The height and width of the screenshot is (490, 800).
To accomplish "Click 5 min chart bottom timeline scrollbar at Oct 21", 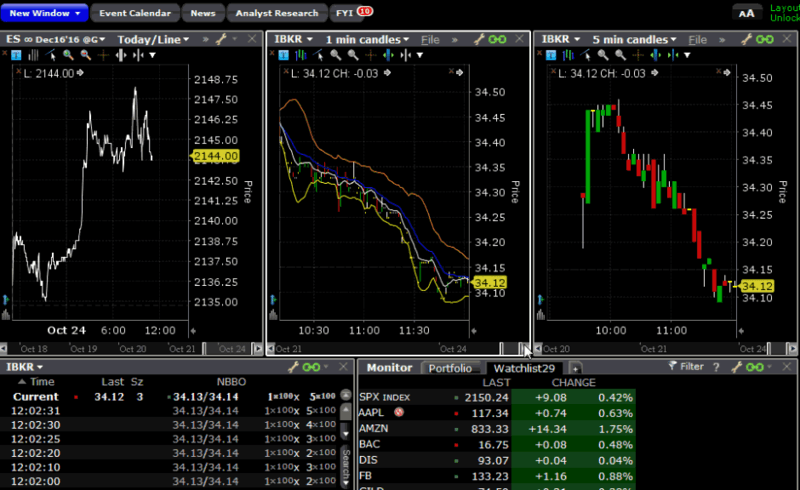I will coord(654,349).
